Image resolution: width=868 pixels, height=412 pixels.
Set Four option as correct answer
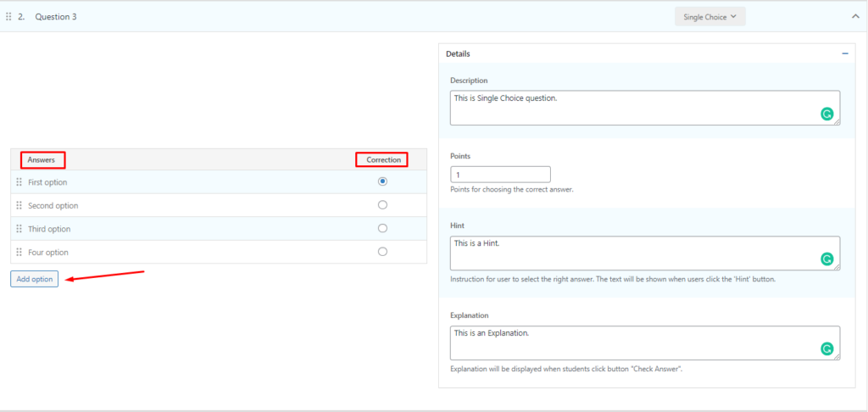tap(382, 252)
